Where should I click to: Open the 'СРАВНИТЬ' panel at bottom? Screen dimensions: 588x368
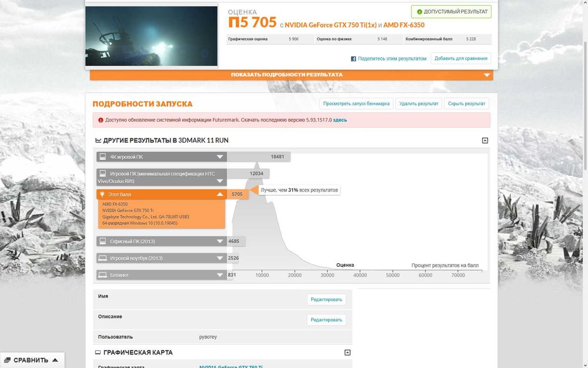tap(32, 360)
